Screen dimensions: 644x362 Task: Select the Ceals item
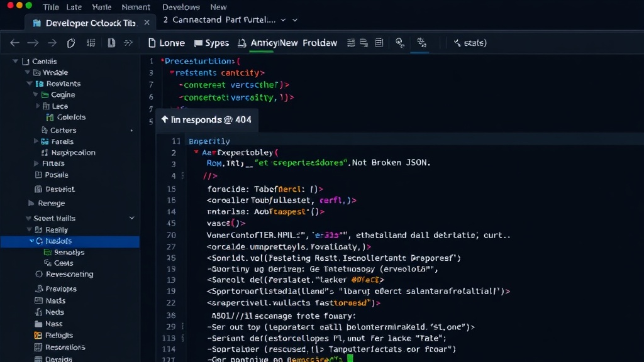58,263
